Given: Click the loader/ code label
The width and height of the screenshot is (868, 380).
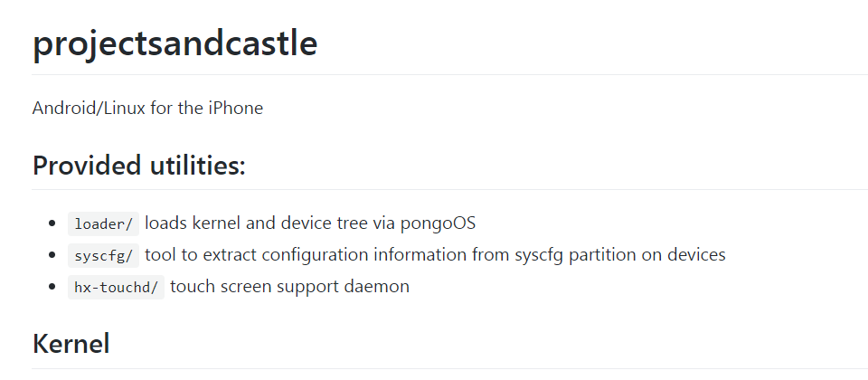Looking at the screenshot, I should (103, 223).
